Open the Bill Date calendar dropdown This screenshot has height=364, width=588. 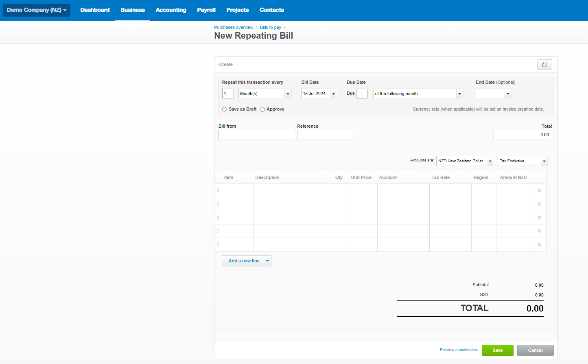click(333, 94)
